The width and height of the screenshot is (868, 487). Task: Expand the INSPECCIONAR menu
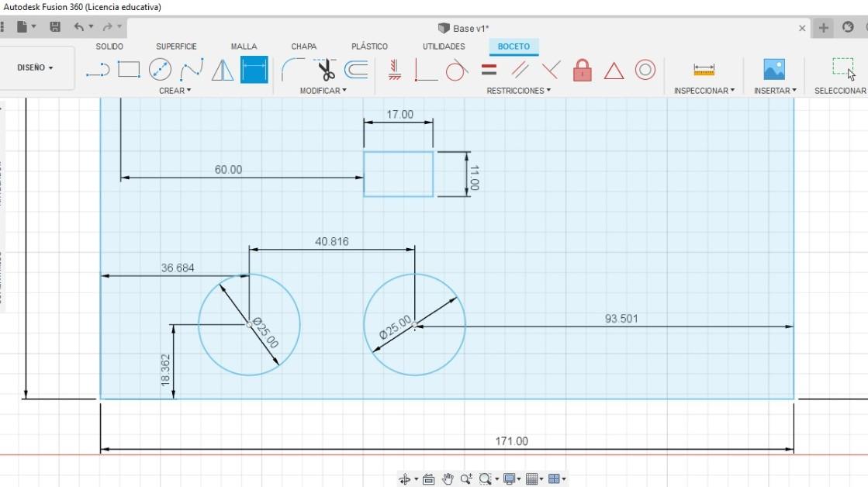tap(704, 90)
